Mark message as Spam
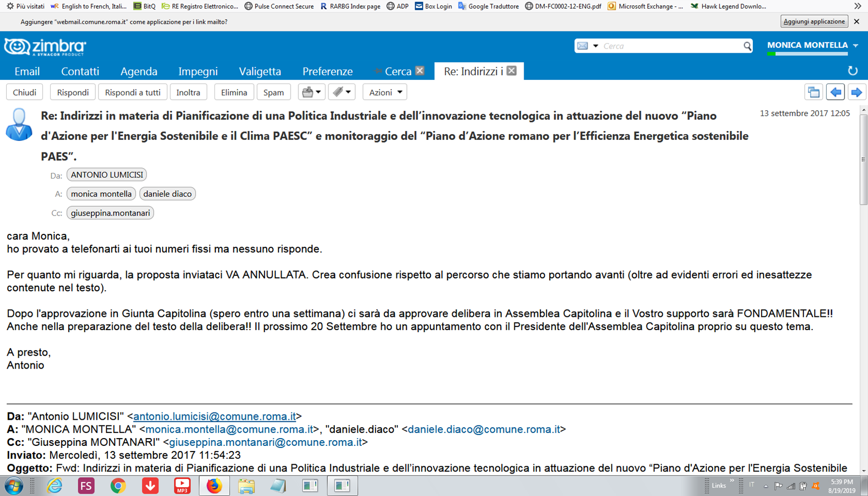This screenshot has width=868, height=496. click(273, 92)
